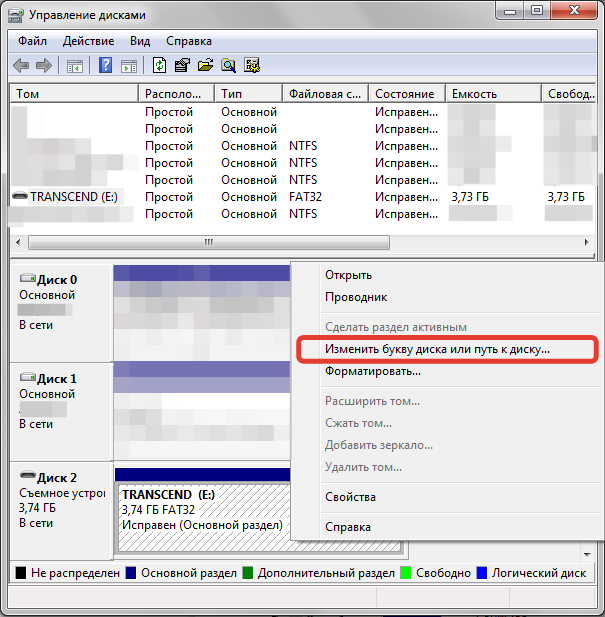Open the Файл menu
Viewport: 605px width, 617px height.
pos(32,41)
